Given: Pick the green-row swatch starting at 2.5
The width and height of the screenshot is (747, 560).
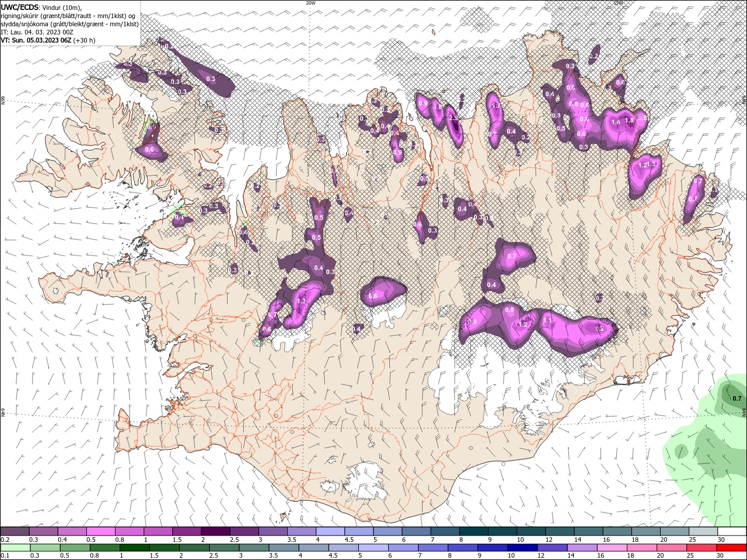Looking at the screenshot, I should coord(224,548).
